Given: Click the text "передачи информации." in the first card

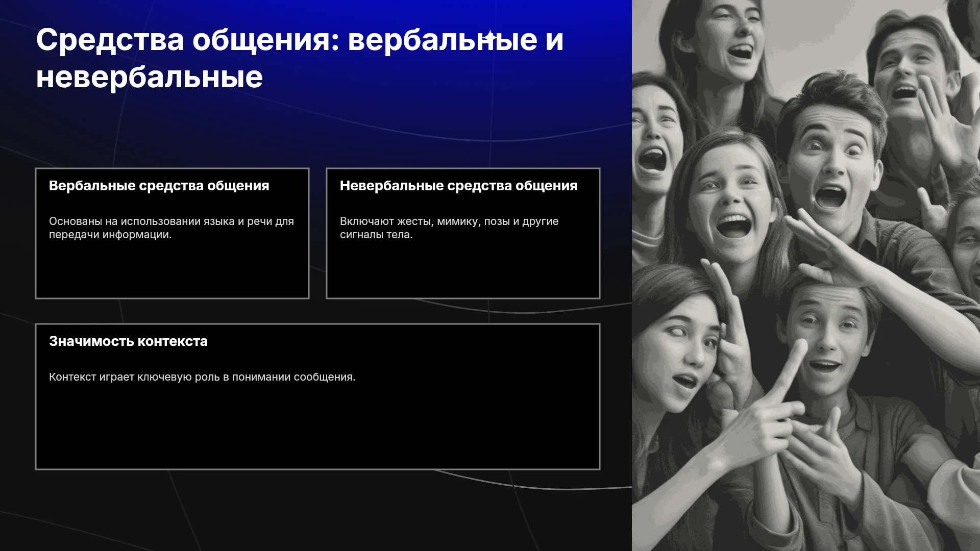Looking at the screenshot, I should [x=110, y=235].
